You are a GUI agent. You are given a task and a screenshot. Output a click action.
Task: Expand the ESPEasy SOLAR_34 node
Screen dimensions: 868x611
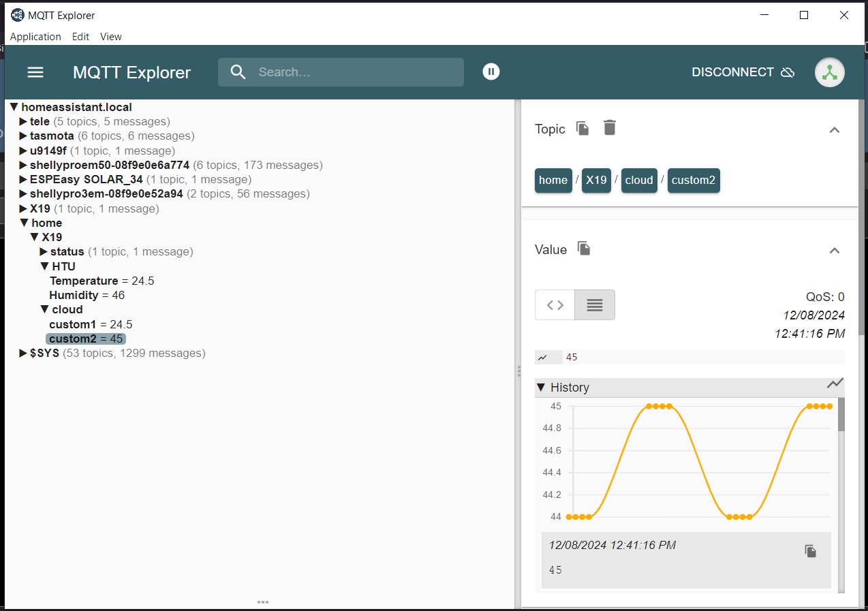point(24,180)
